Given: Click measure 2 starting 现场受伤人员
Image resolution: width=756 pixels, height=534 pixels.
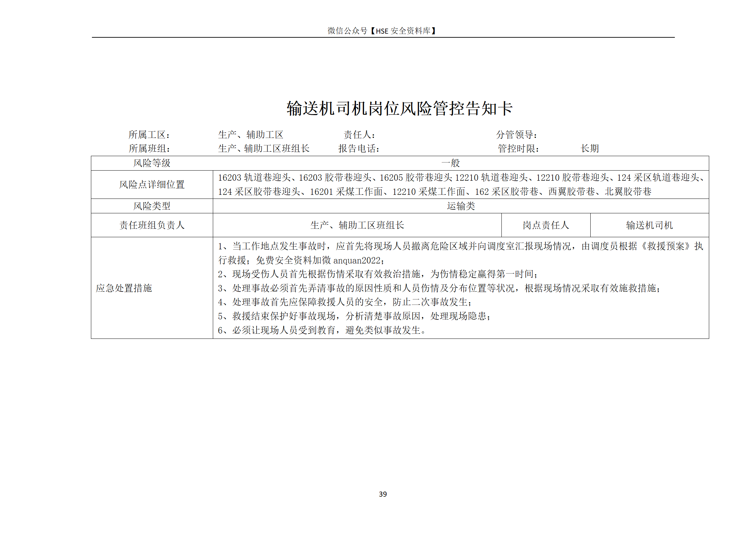Looking at the screenshot, I should [x=377, y=274].
